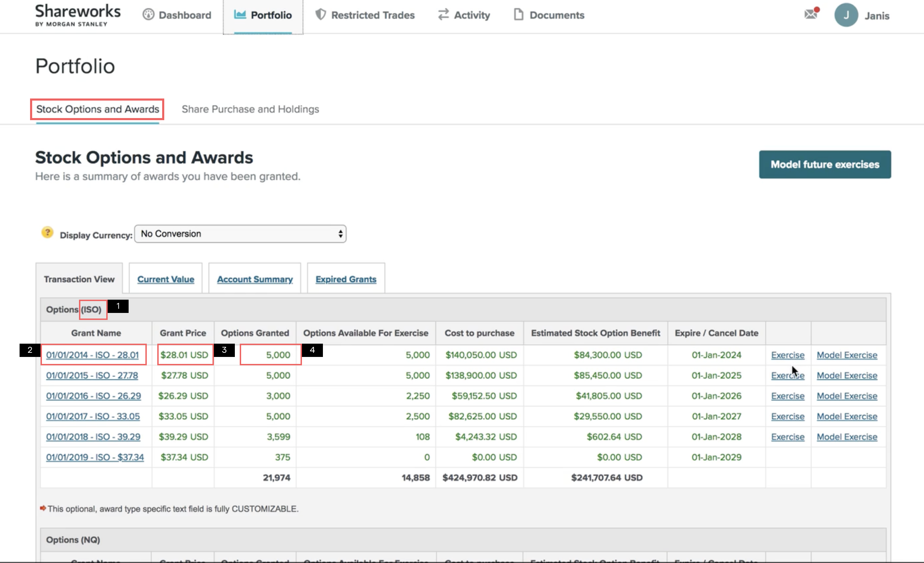Click the Portfolio chart icon
Screen dimensions: 924x563
click(x=240, y=15)
